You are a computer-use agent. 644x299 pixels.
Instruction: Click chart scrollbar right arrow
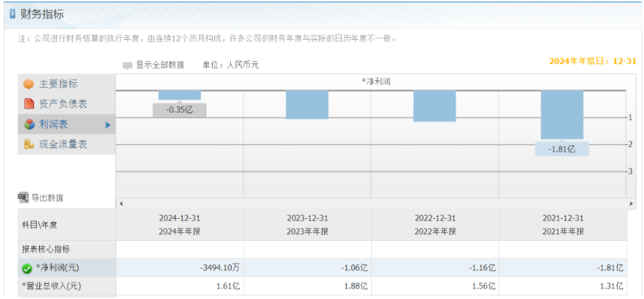[x=630, y=204]
